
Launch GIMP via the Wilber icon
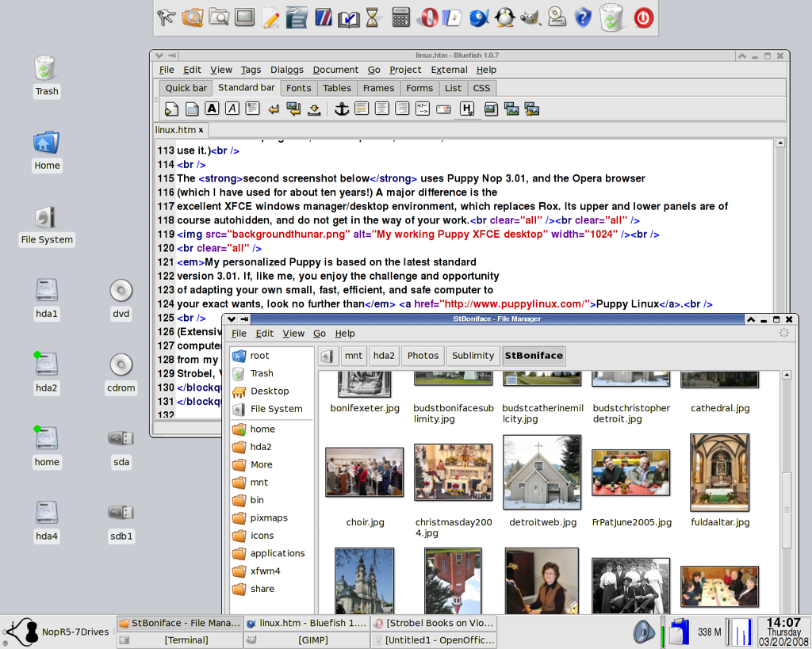(x=530, y=18)
